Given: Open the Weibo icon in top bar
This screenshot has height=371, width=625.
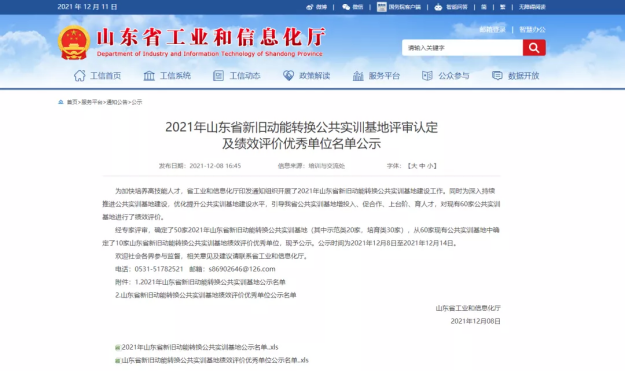Looking at the screenshot, I should [x=310, y=7].
